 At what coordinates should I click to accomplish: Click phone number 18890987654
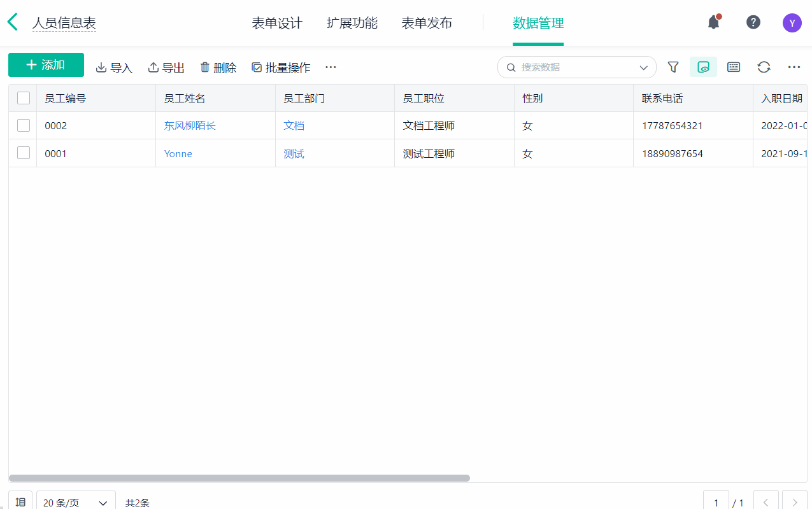point(673,153)
